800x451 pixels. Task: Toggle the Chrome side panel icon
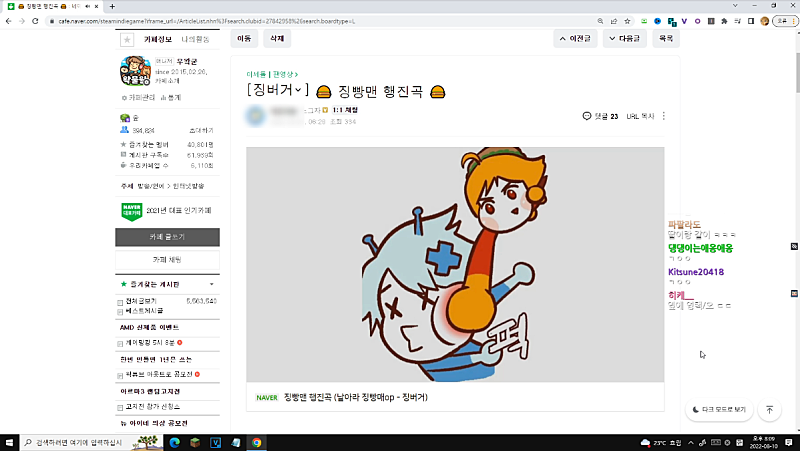(751, 21)
